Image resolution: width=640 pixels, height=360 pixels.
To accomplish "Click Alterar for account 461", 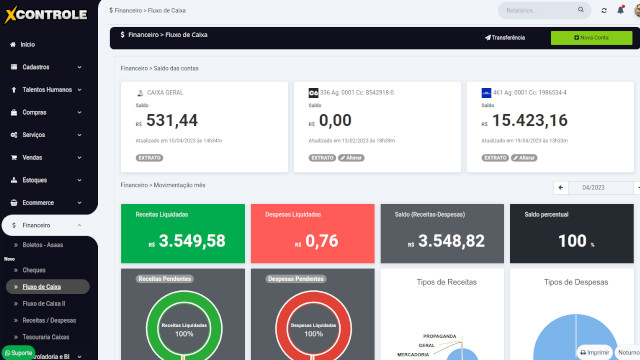I will tap(524, 158).
